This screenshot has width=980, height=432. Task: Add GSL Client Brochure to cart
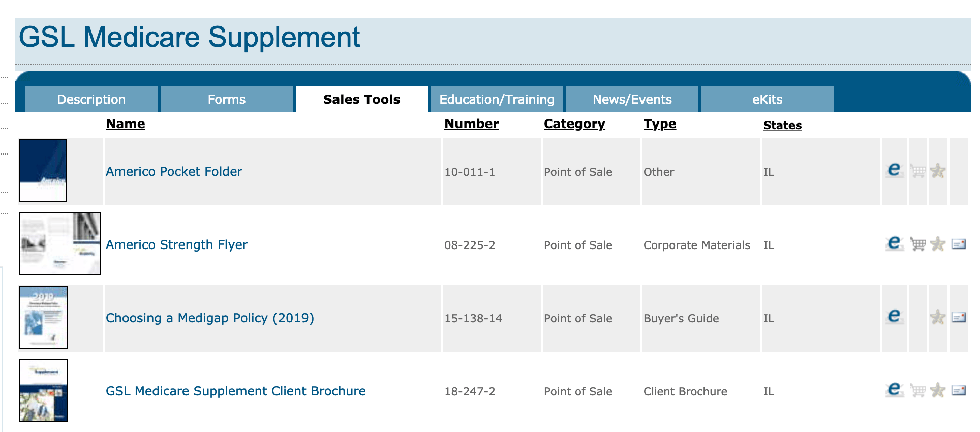click(x=918, y=391)
